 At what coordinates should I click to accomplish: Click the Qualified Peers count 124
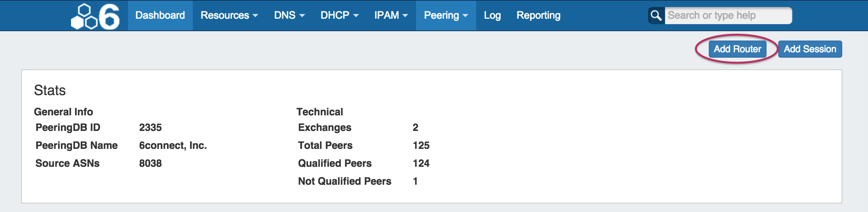(421, 163)
